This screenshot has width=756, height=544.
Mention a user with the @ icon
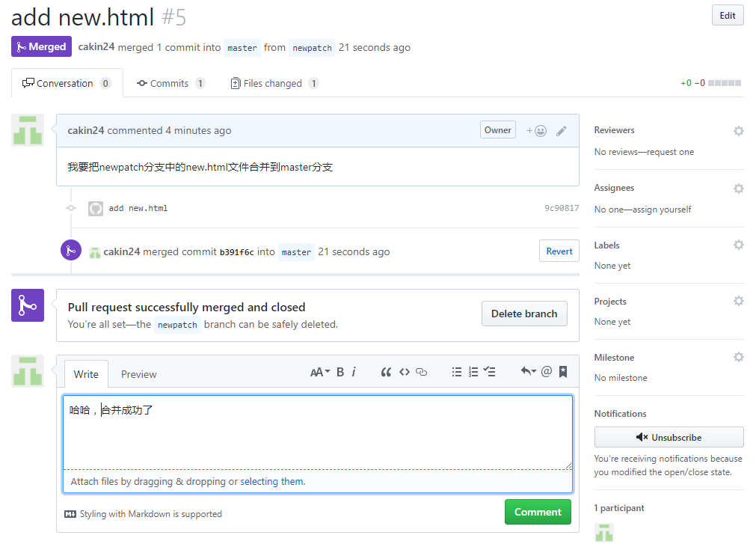point(547,371)
